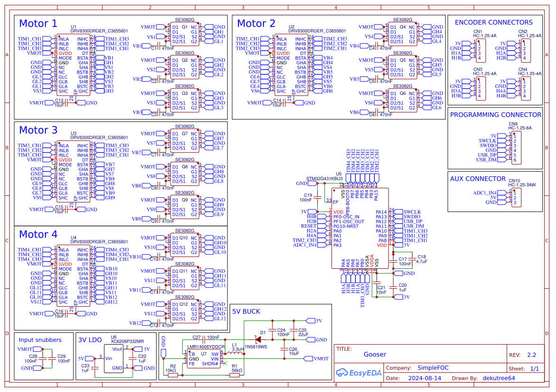This screenshot has width=556, height=392.
Task: Click the Motor 3 section heading
Action: pyautogui.click(x=38, y=130)
